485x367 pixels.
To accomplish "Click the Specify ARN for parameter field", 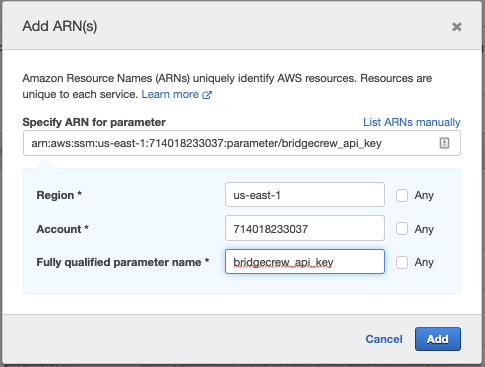I will pyautogui.click(x=242, y=143).
